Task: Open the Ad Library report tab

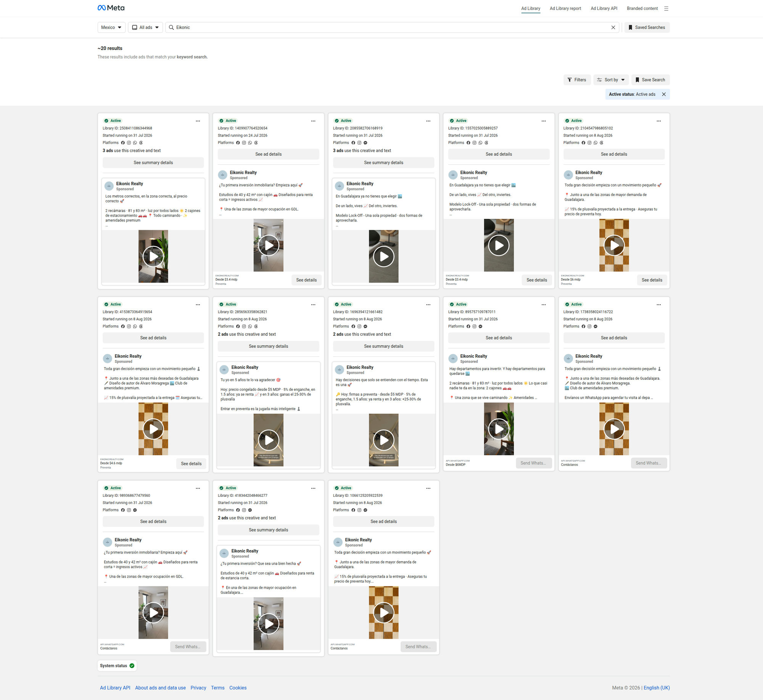Action: point(565,8)
